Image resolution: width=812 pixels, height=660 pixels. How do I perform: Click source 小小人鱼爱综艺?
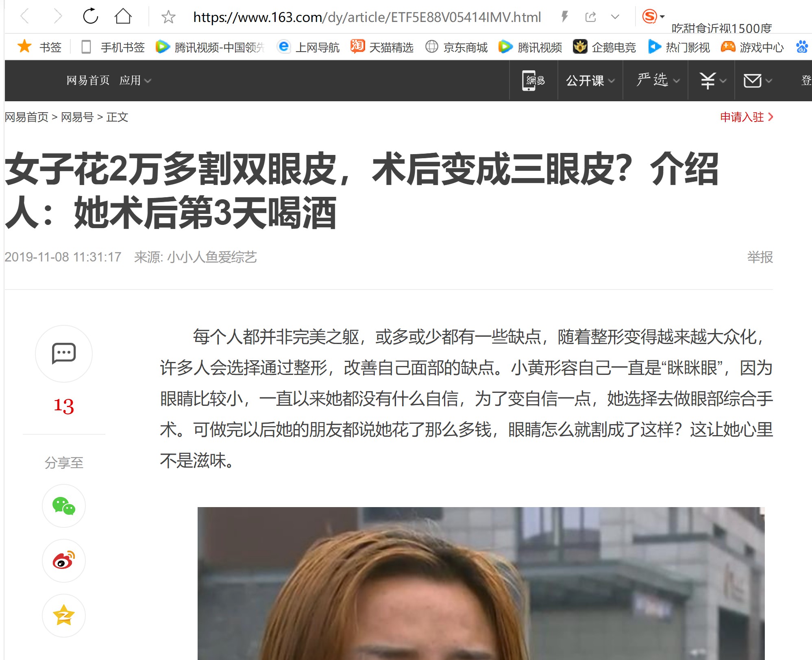click(x=212, y=257)
